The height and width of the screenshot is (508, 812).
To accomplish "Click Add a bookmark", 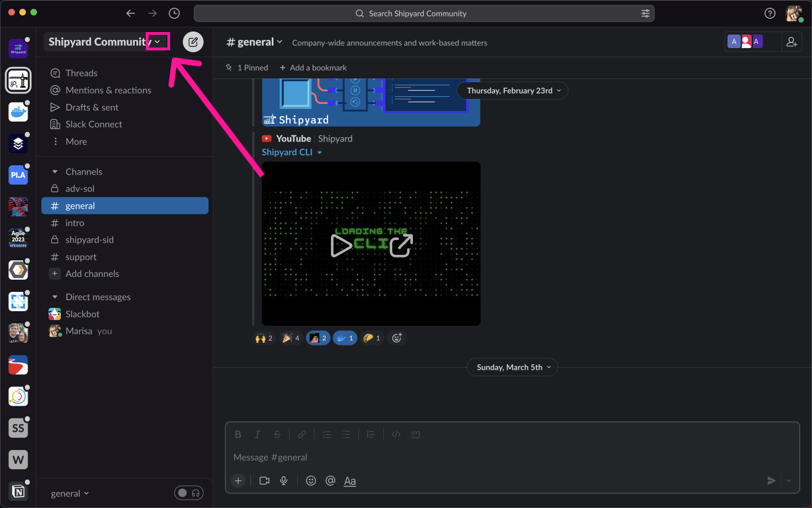I will tap(313, 67).
